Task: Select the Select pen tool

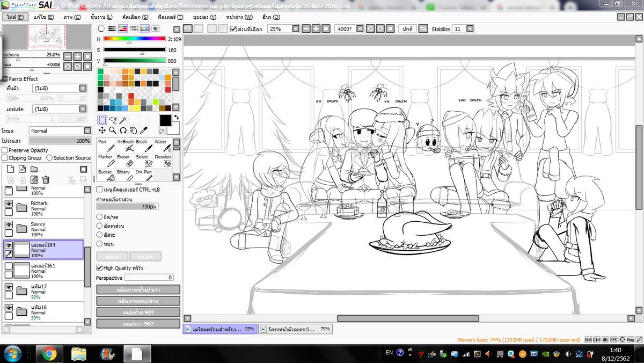Action: (x=143, y=161)
